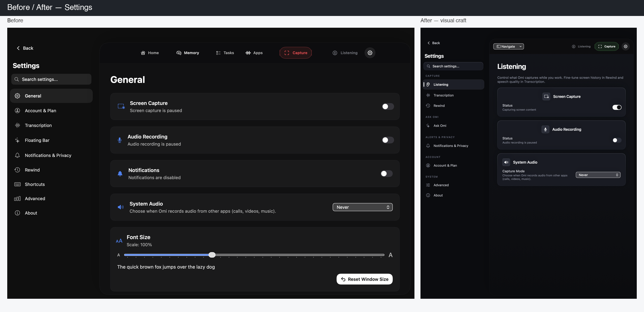The height and width of the screenshot is (312, 644).
Task: Click About info icon in Before sidebar
Action: [17, 213]
